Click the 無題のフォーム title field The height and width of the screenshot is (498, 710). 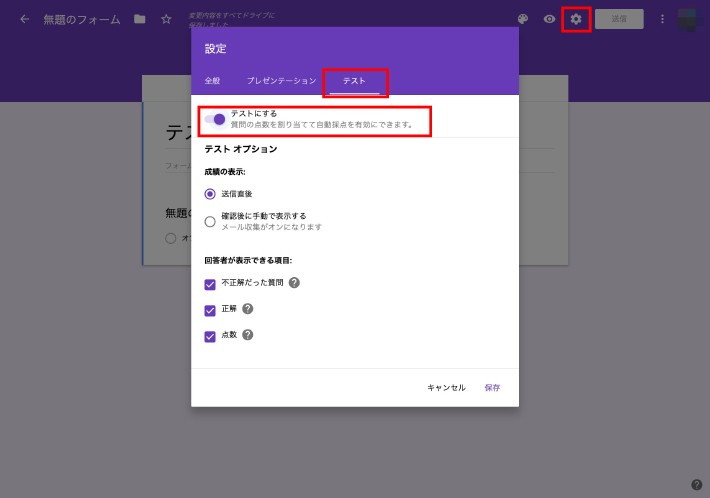(82, 19)
